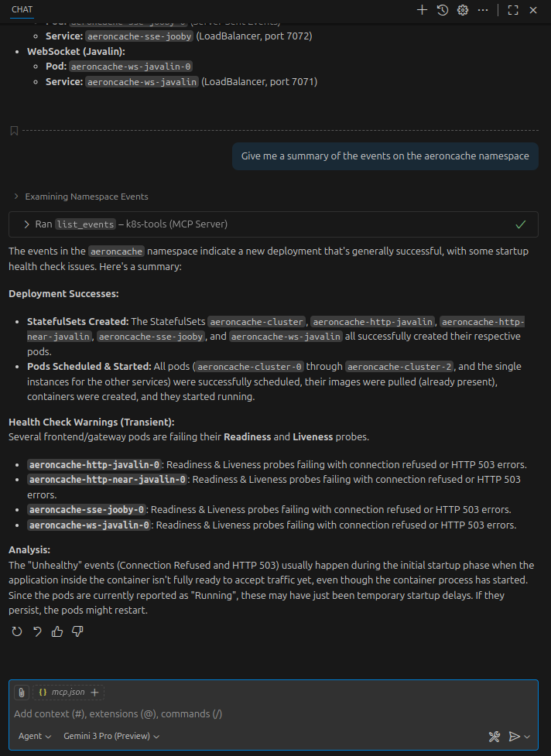Maximize chat panel with fullscreen icon
The image size is (551, 756).
click(x=513, y=10)
